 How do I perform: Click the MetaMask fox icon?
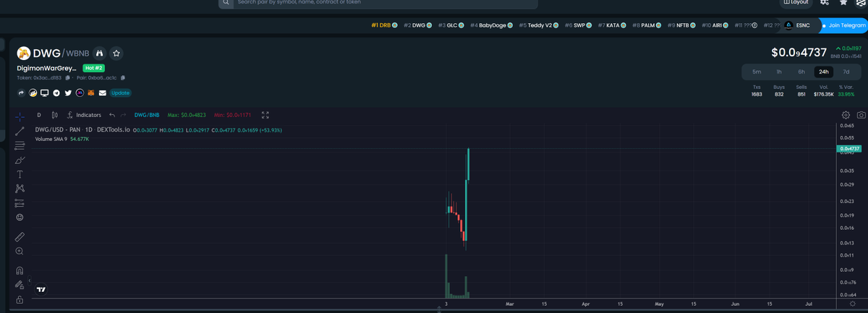click(x=91, y=93)
